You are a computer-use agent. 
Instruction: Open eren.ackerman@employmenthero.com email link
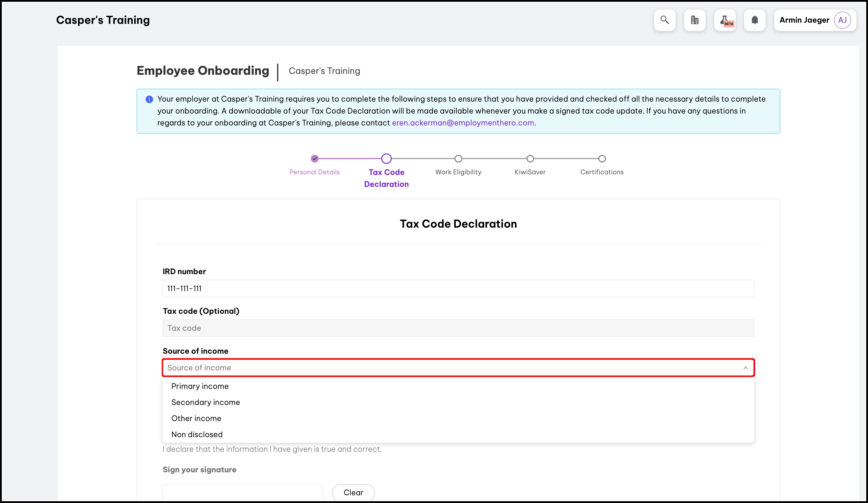click(x=463, y=123)
